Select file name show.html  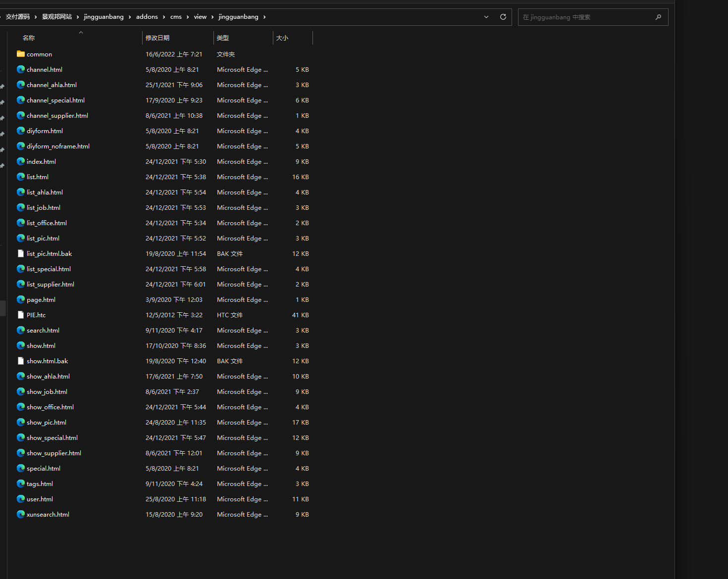(x=41, y=345)
